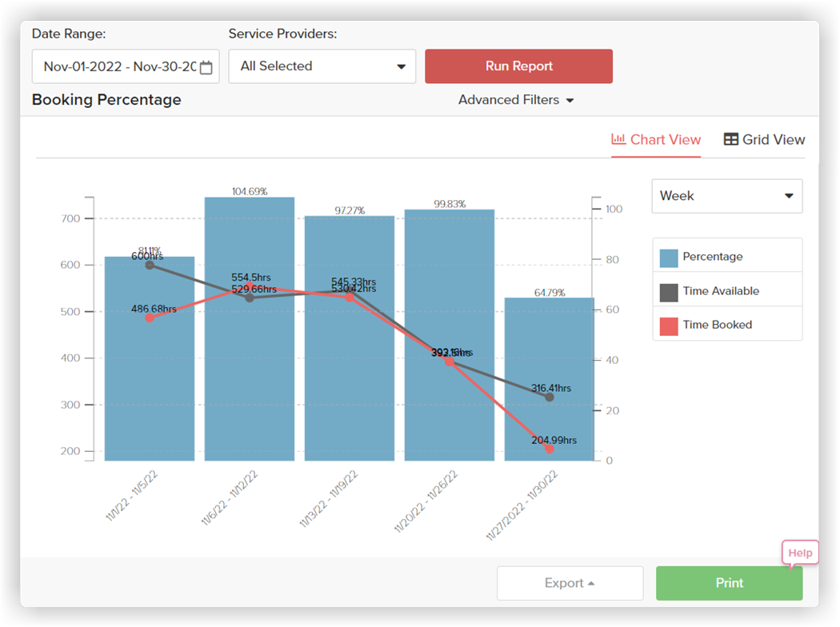Click the Help speech bubble
This screenshot has height=627, width=840.
[800, 553]
